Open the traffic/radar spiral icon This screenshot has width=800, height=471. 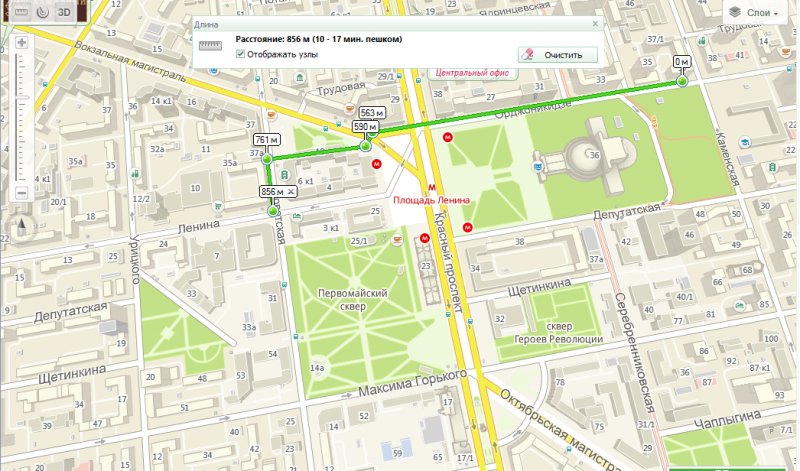43,12
